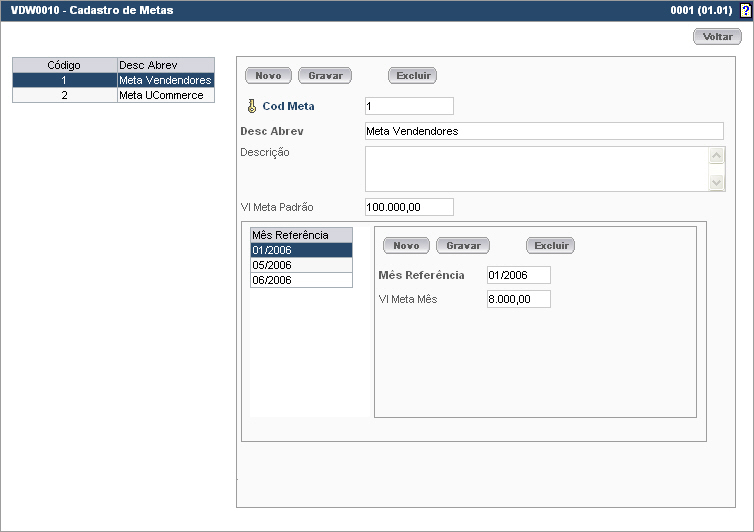
Task: Click the Vl Meta Padrão field
Action: 409,207
